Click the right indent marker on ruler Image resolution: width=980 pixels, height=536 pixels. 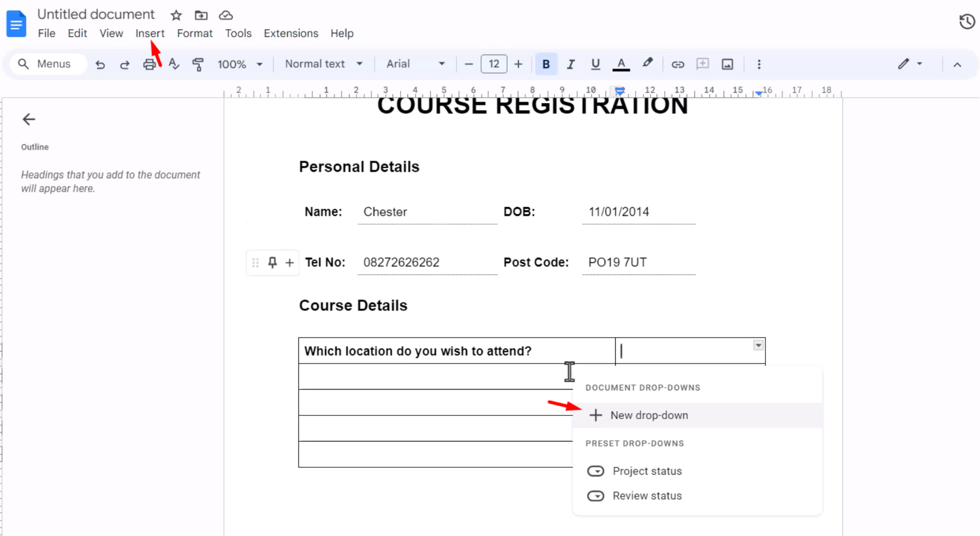point(758,93)
